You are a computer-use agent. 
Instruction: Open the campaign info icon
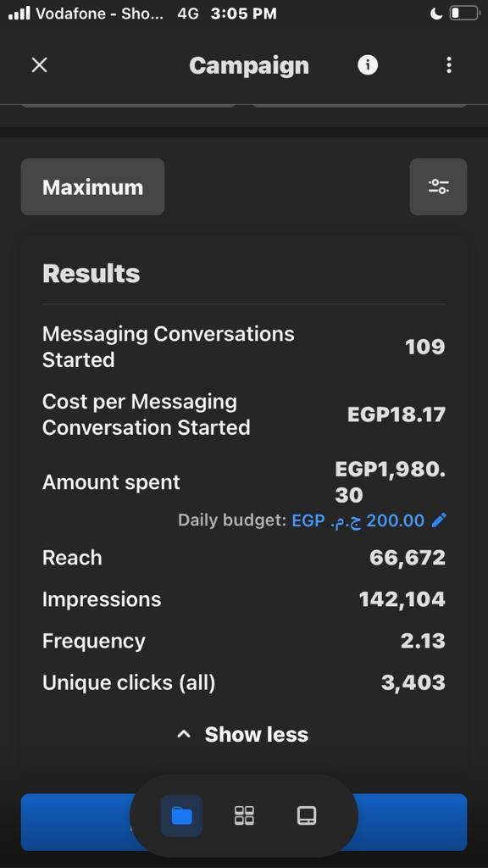pyautogui.click(x=368, y=65)
